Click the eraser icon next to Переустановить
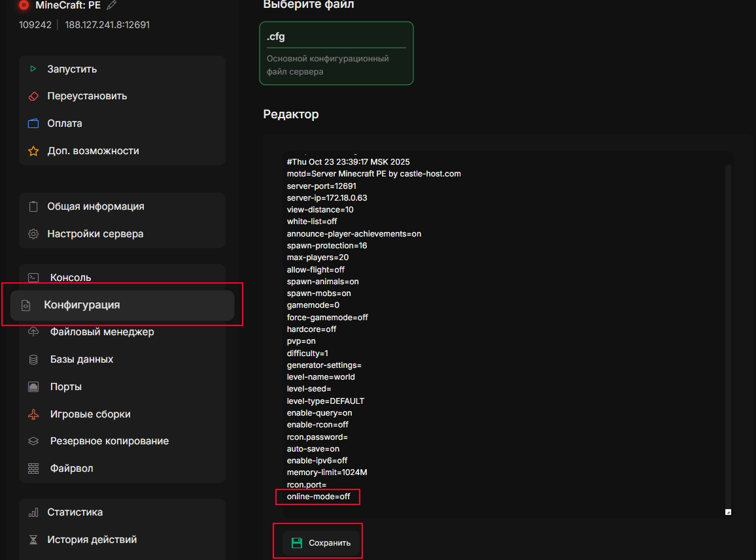The image size is (756, 560). (33, 96)
